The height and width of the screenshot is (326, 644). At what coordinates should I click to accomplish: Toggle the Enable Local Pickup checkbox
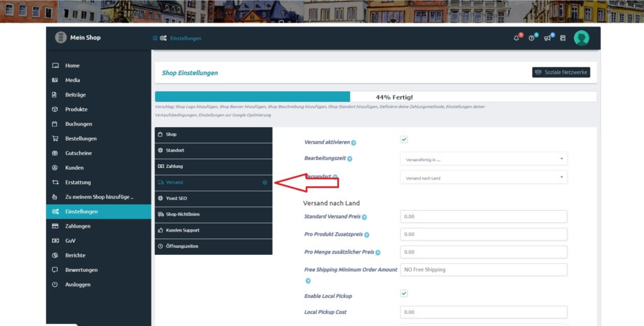coord(404,293)
